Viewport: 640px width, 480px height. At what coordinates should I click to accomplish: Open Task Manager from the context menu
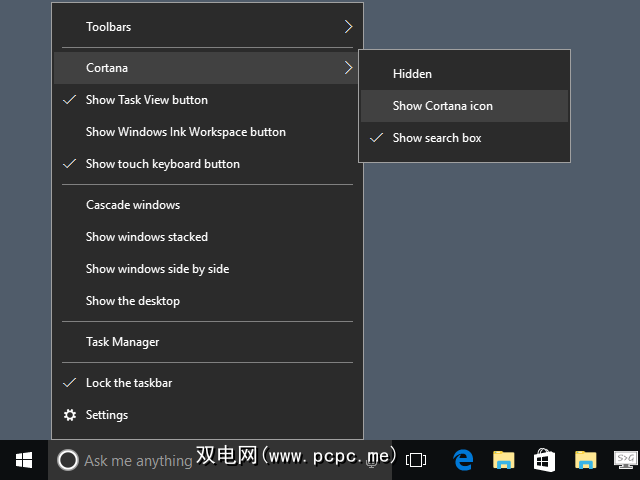coord(122,342)
